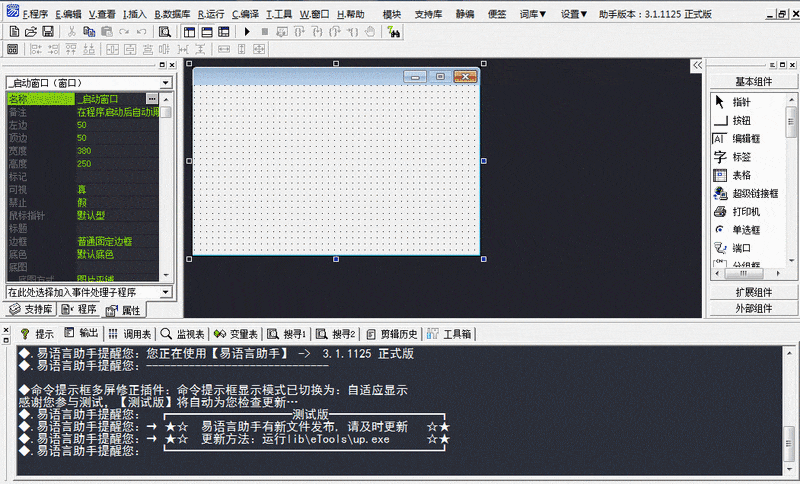Toggle the bottom status panel display icon

pyautogui.click(x=207, y=32)
